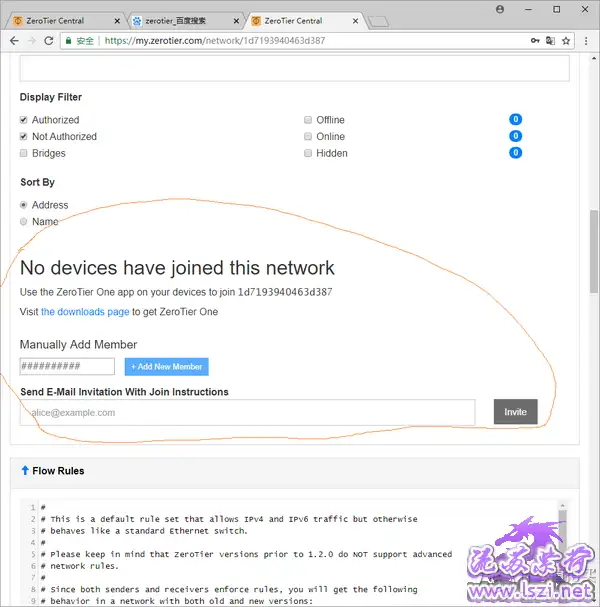Open the Chrome three-dot menu
Image resolution: width=600 pixels, height=607 pixels.
[586, 41]
